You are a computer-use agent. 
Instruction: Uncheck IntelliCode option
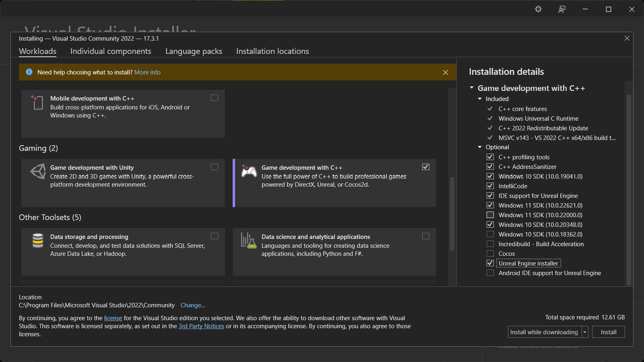pos(490,186)
